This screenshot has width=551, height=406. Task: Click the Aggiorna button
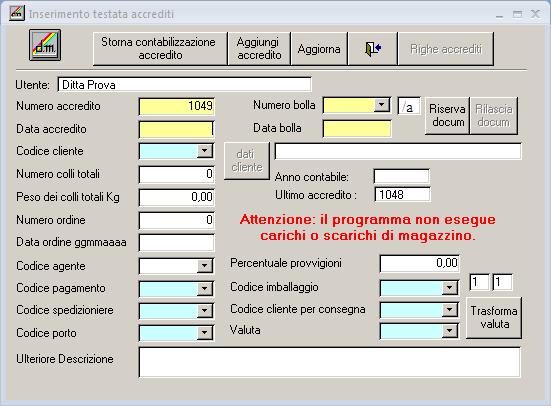pos(319,49)
